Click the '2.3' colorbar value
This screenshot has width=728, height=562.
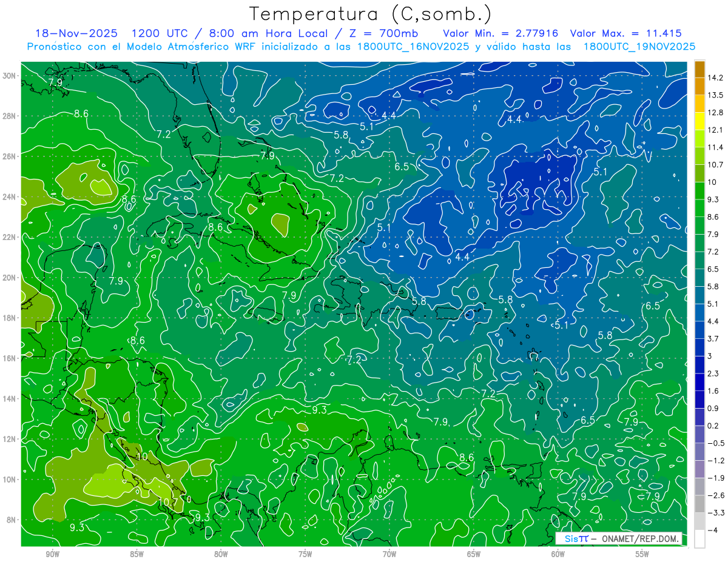(713, 373)
